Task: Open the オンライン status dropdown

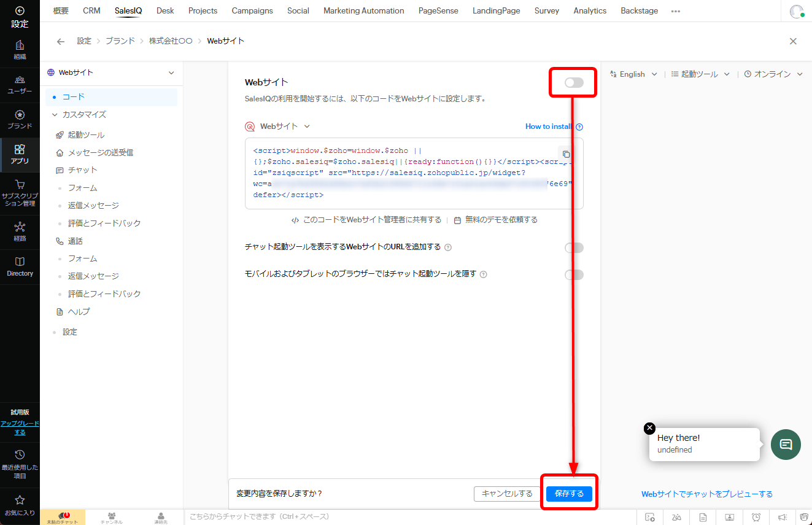Action: 773,74
